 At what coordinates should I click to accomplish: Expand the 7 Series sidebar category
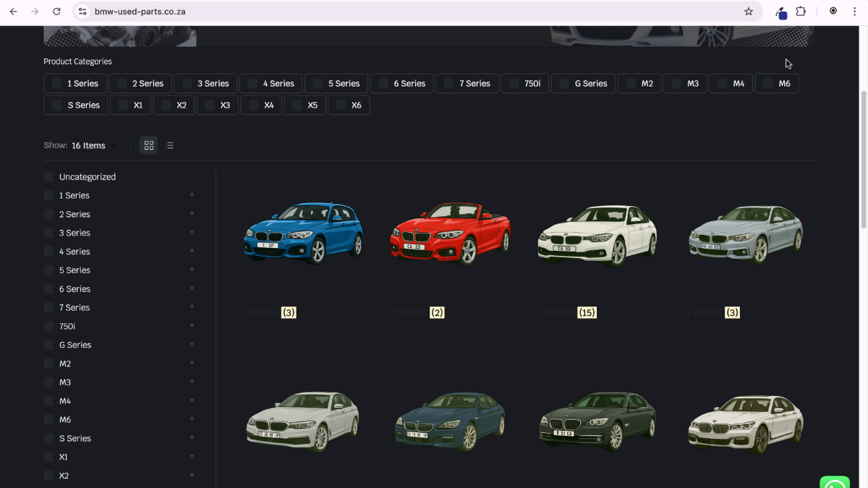click(192, 307)
